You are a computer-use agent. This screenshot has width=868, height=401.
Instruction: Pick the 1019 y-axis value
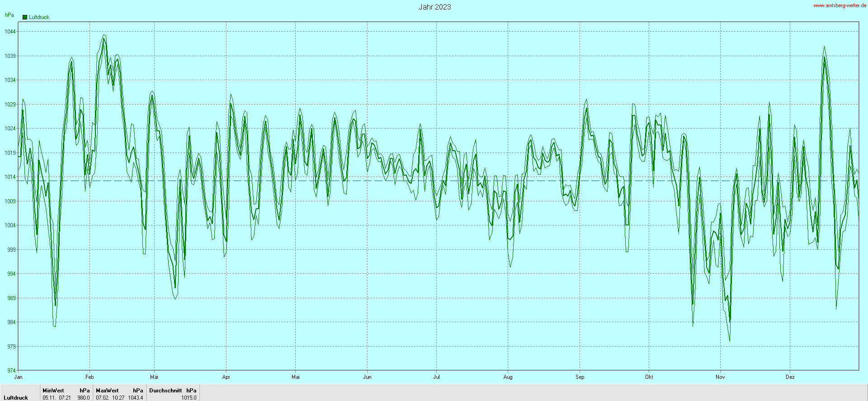click(x=10, y=153)
